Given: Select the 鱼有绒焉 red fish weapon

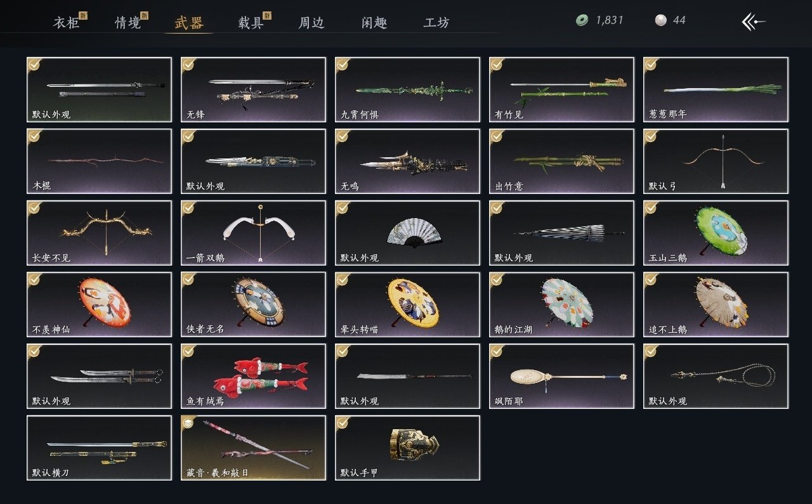Looking at the screenshot, I should click(x=254, y=377).
